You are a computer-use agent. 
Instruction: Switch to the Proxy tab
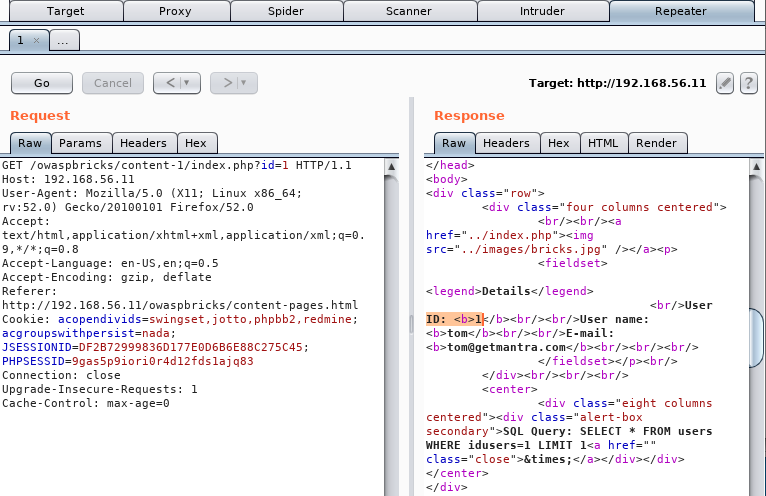pyautogui.click(x=175, y=11)
